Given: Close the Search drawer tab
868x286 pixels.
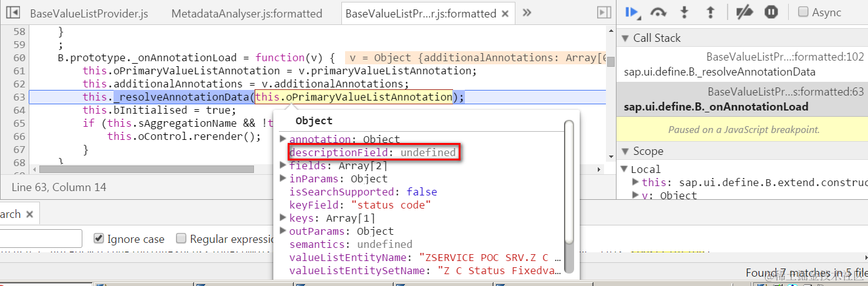Looking at the screenshot, I should [x=29, y=214].
